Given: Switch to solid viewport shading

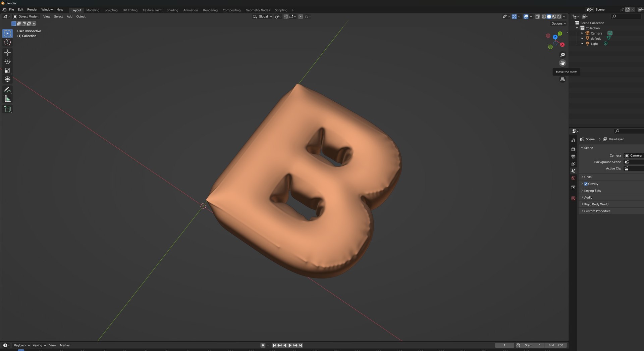Looking at the screenshot, I should (x=549, y=16).
